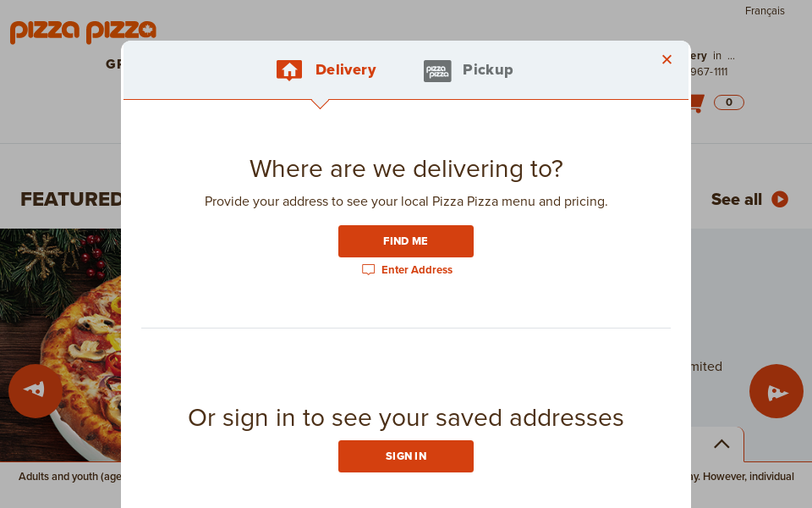812x508 pixels.
Task: Dismiss the delivery dialog with the X
Action: point(667,59)
